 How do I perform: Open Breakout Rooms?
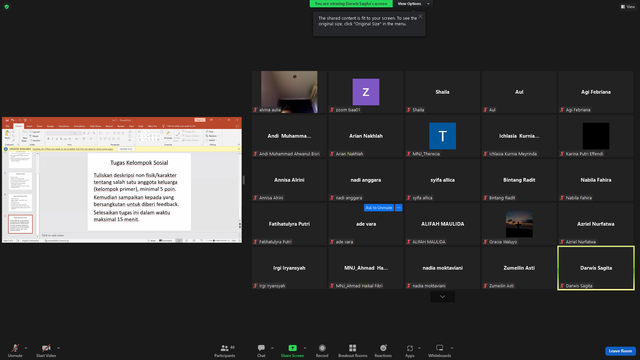[352, 350]
